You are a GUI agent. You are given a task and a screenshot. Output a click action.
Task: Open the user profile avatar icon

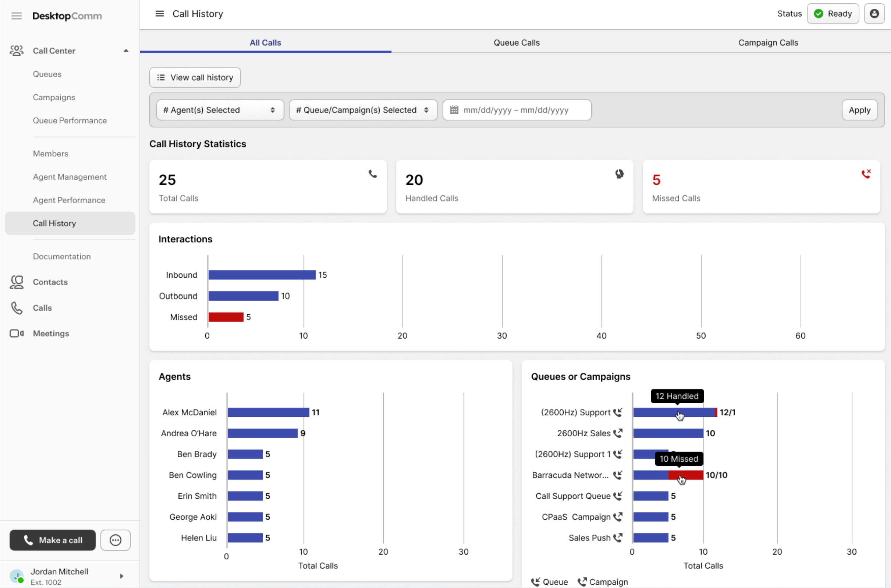point(874,14)
